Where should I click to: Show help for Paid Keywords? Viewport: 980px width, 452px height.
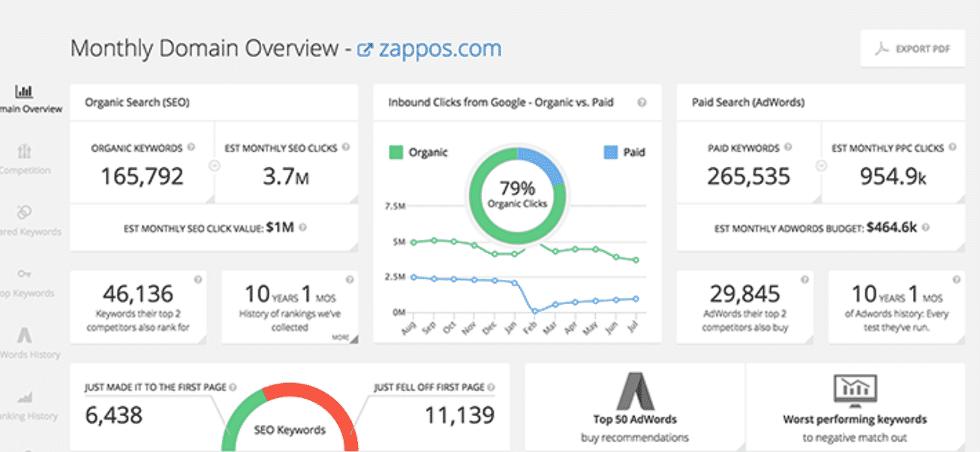[788, 148]
